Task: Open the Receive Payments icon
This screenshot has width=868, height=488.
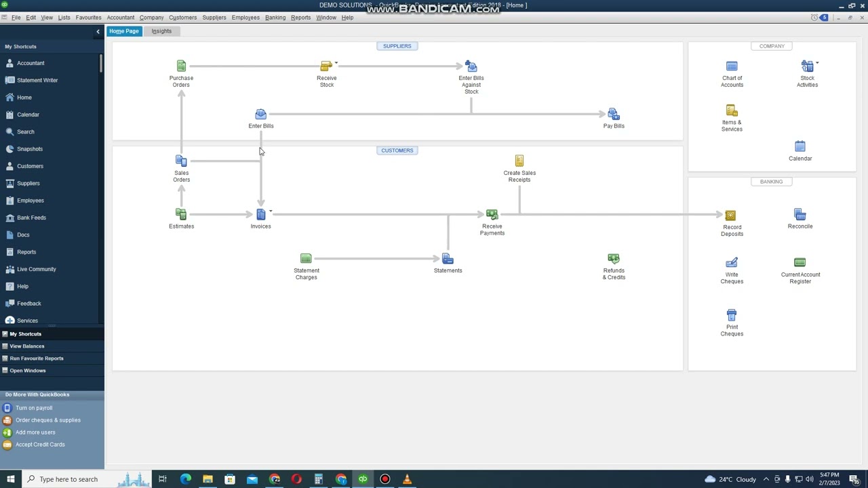Action: 492,215
